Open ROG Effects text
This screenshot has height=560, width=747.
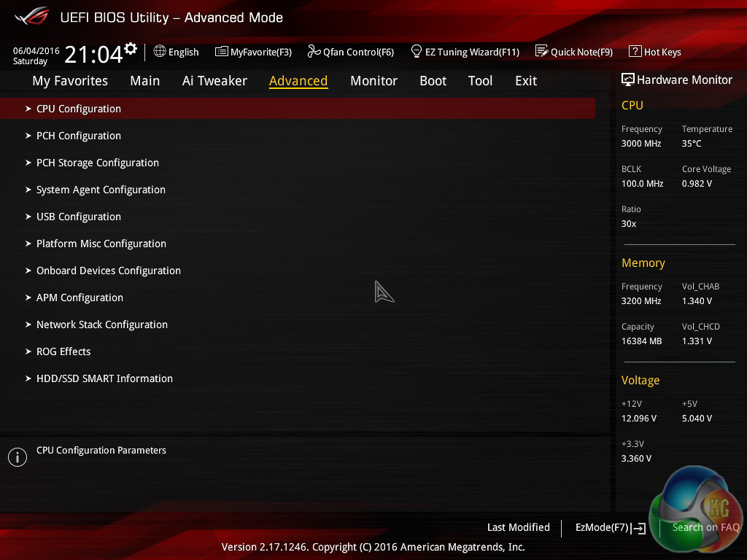63,352
